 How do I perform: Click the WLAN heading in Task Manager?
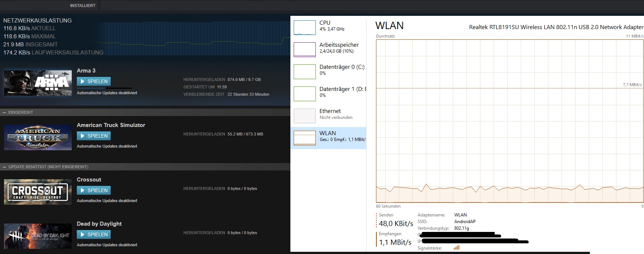tap(390, 26)
